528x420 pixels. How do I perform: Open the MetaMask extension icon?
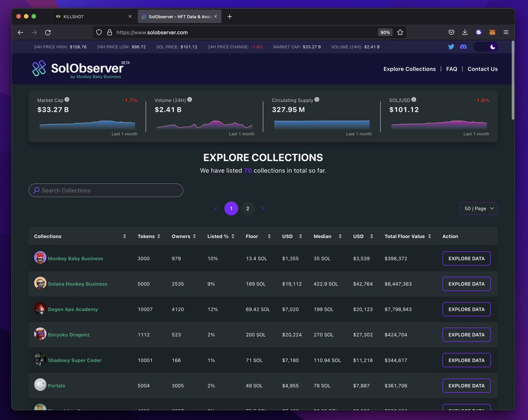492,32
